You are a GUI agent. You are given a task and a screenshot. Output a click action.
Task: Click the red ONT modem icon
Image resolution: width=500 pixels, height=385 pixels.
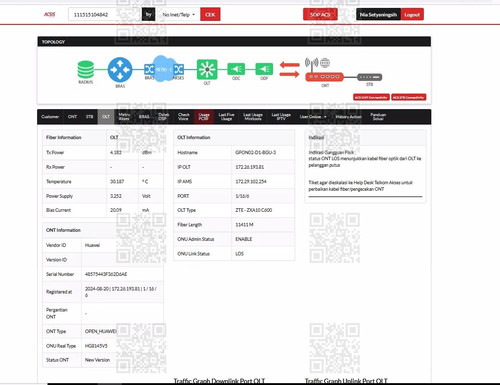(x=324, y=77)
